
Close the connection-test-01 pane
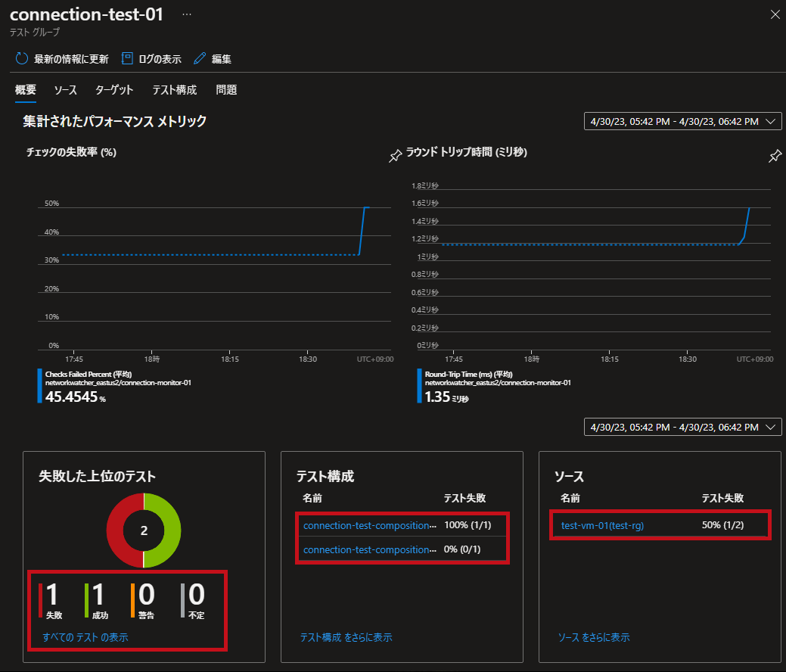coord(775,14)
